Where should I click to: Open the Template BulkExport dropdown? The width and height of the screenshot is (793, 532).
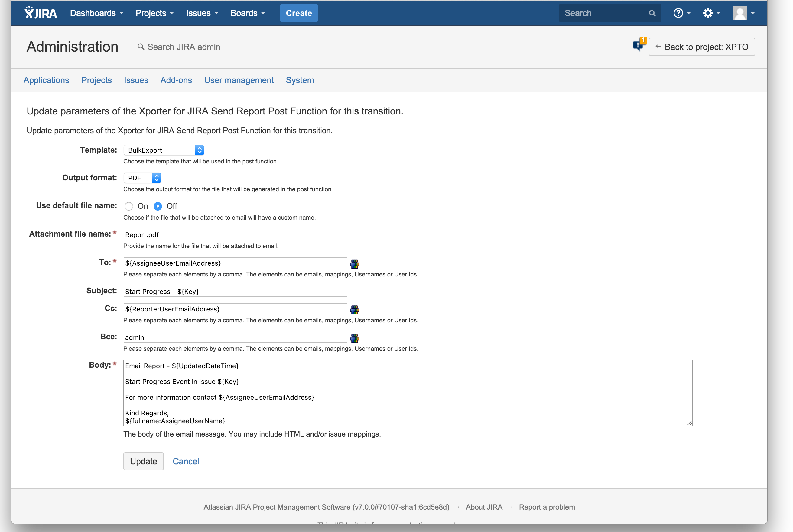tap(164, 150)
